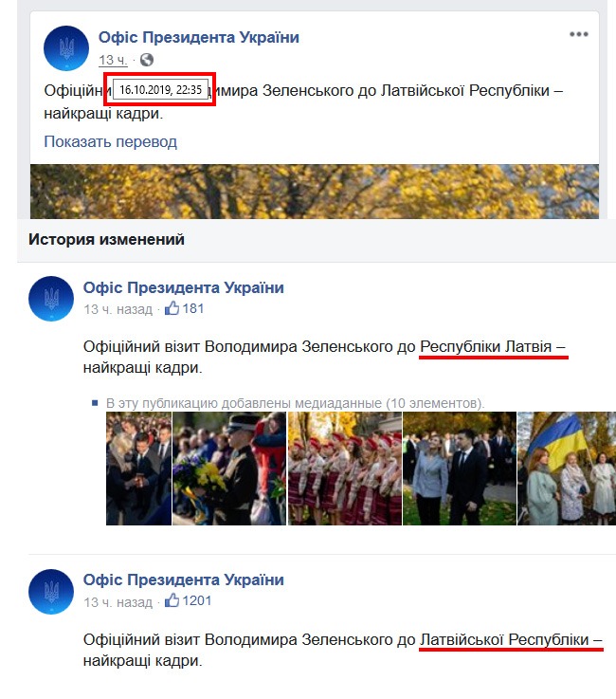Open the three-dot post options menu

click(579, 34)
